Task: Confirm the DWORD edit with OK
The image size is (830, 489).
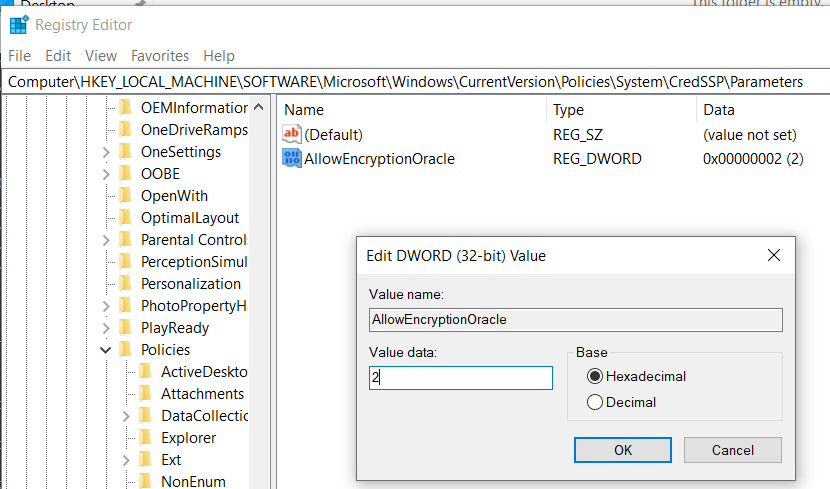Action: pyautogui.click(x=622, y=450)
